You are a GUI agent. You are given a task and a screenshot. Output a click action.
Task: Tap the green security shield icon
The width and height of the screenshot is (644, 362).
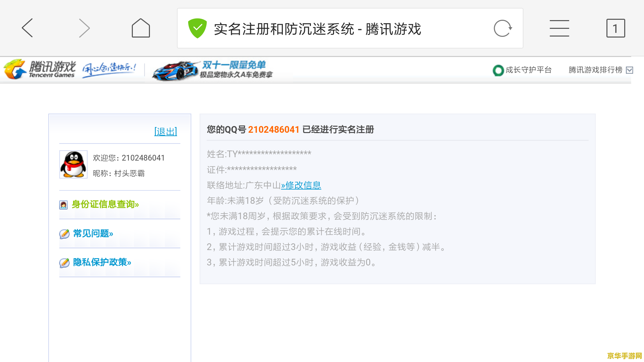click(x=197, y=28)
